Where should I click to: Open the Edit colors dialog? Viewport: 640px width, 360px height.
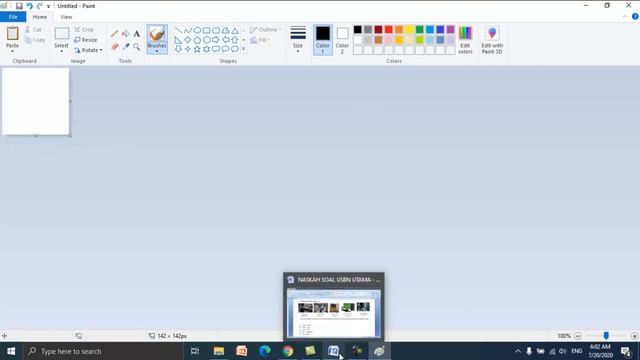[465, 40]
